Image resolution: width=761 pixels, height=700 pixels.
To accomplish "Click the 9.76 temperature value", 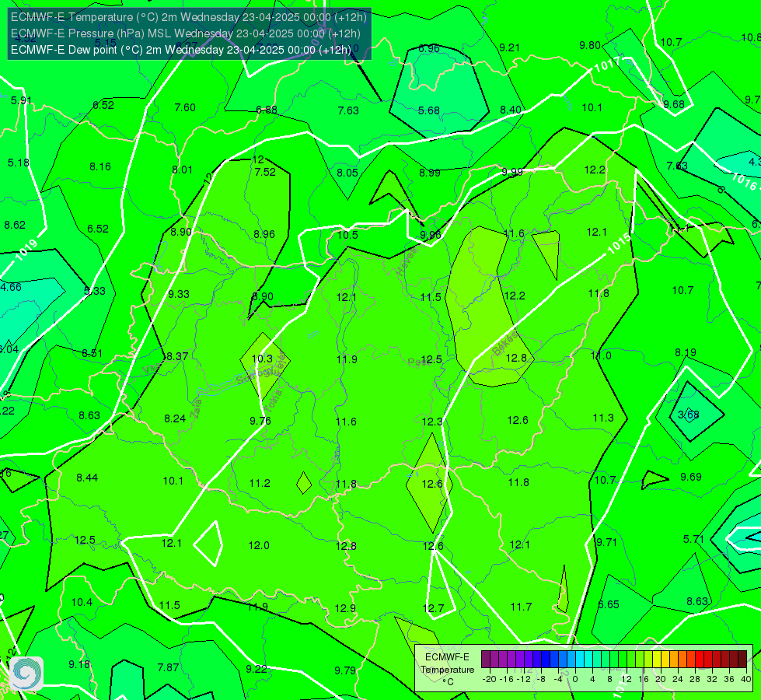I will (x=260, y=421).
